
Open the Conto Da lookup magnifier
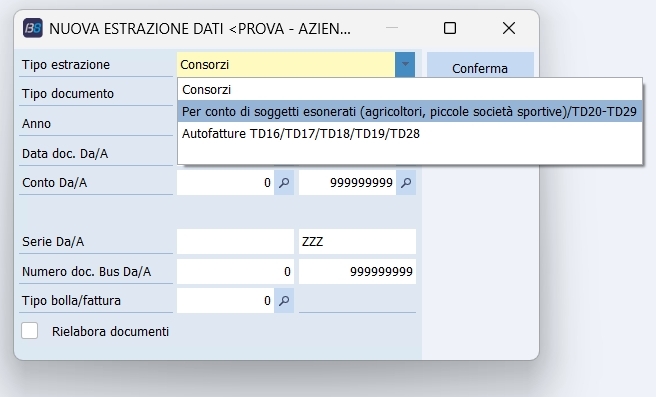click(284, 183)
